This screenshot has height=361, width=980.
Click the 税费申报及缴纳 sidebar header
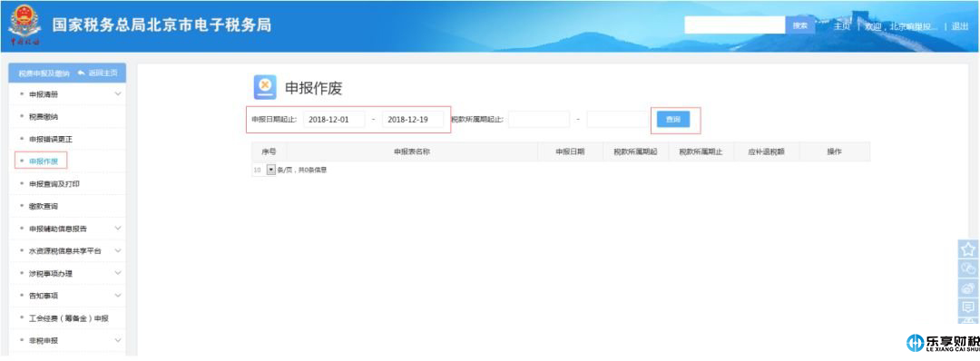[44, 73]
